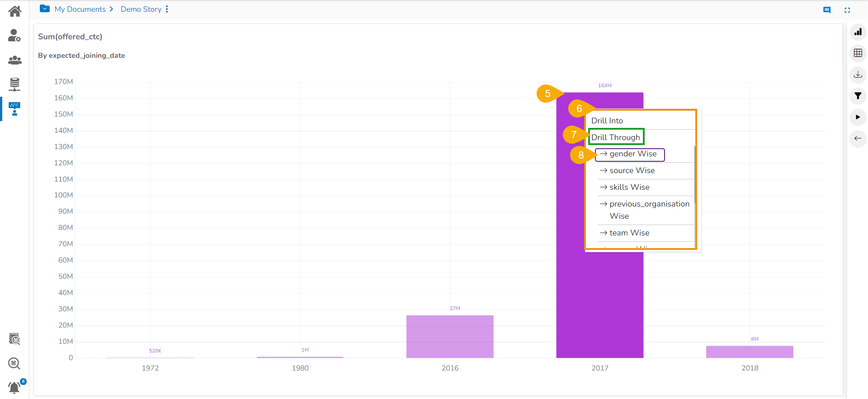
Task: Click the chart type bar icon
Action: point(858,32)
